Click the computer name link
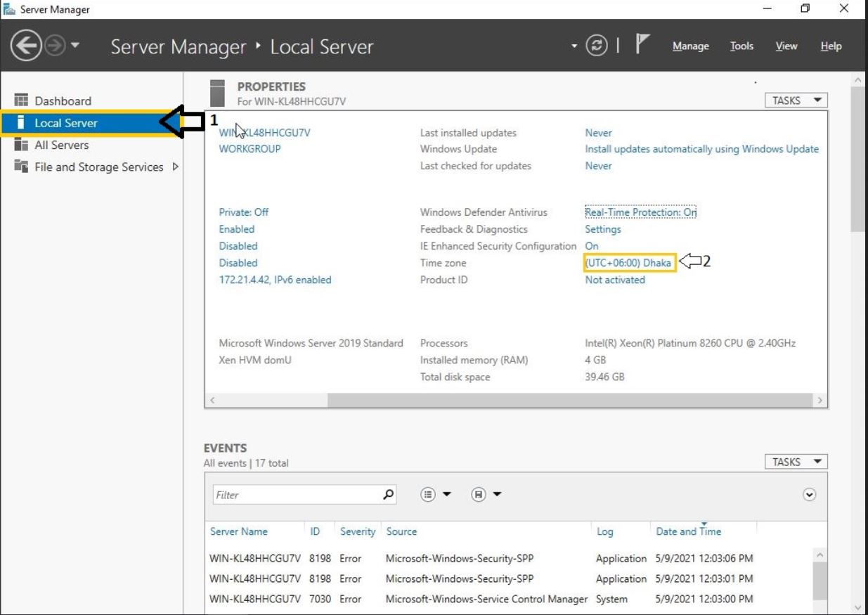868x615 pixels. 265,133
